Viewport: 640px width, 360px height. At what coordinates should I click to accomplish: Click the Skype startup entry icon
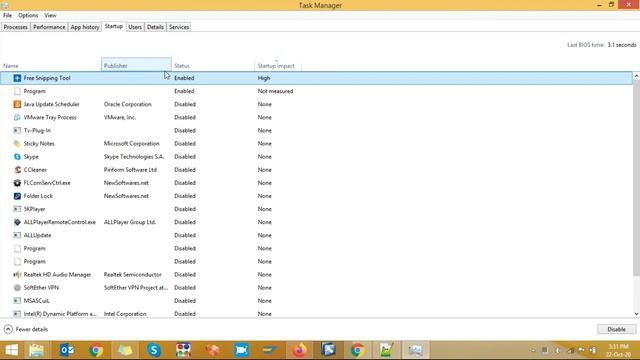(17, 156)
